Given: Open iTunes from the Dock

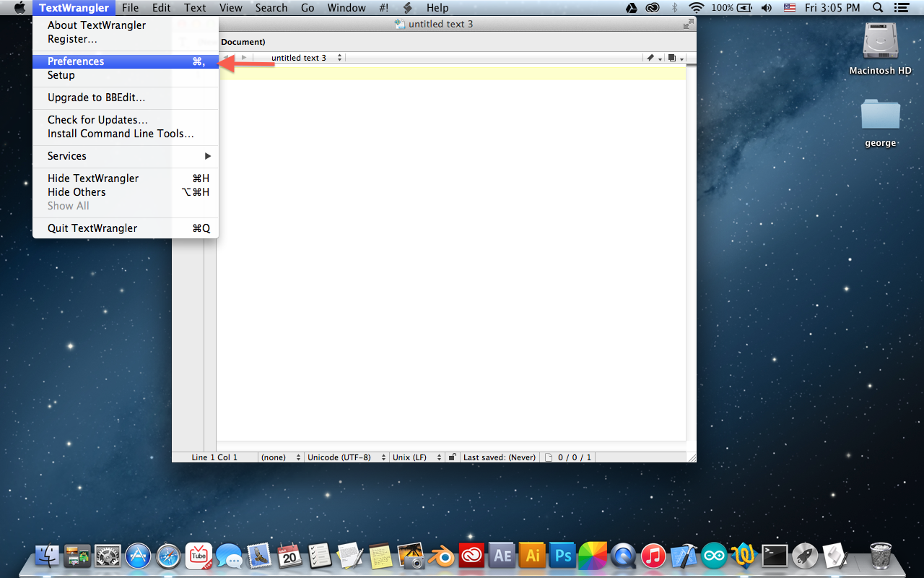Looking at the screenshot, I should point(653,556).
